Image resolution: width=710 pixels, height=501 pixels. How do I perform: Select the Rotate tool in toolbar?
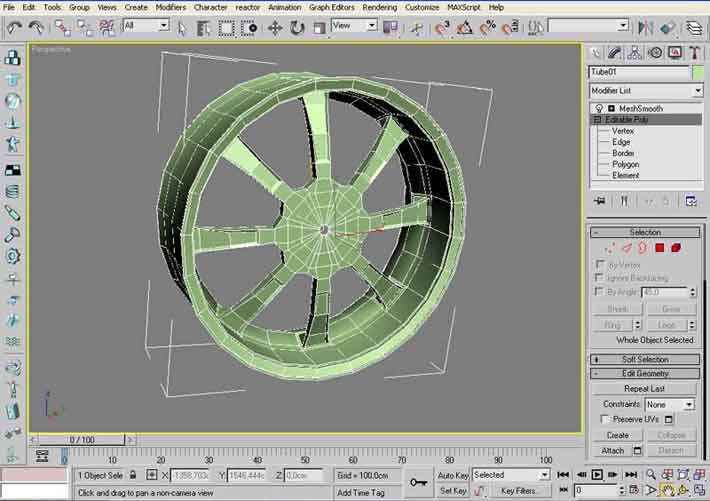pyautogui.click(x=297, y=27)
